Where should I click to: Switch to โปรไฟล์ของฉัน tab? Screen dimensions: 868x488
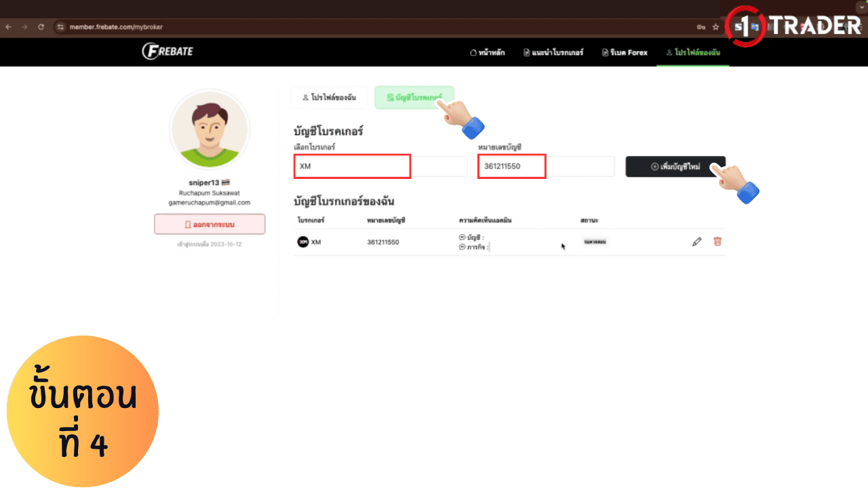click(x=329, y=98)
